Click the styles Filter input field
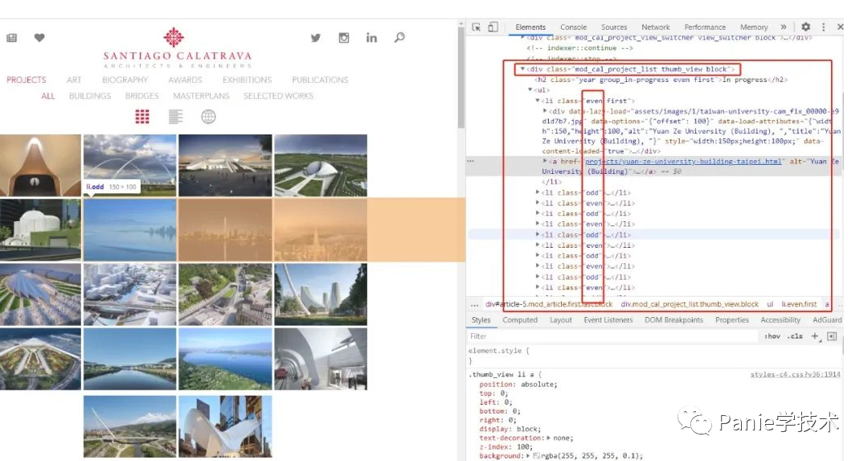 point(612,336)
